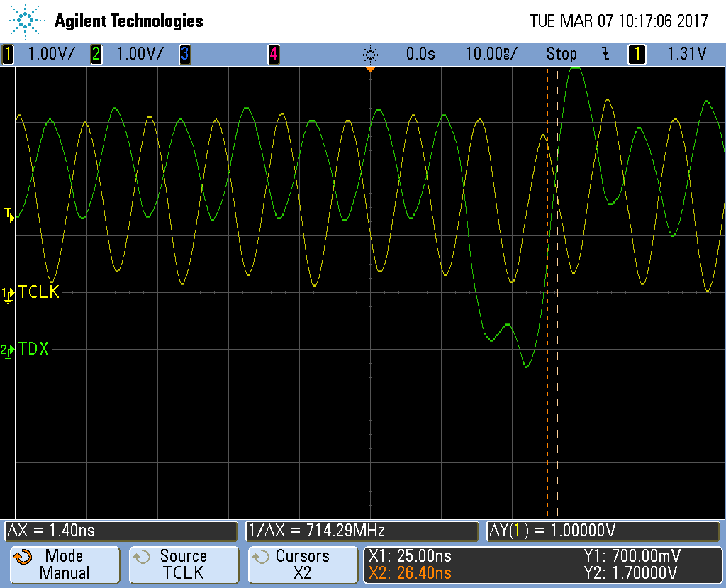Viewport: 726px width, 588px height.
Task: Click the horizontal delay starburst icon
Action: [370, 54]
